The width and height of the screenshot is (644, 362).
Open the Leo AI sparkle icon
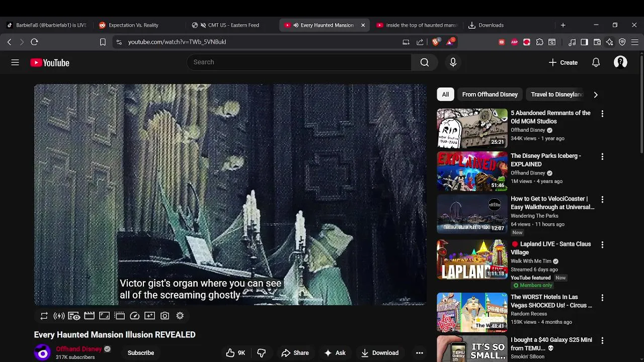click(610, 42)
